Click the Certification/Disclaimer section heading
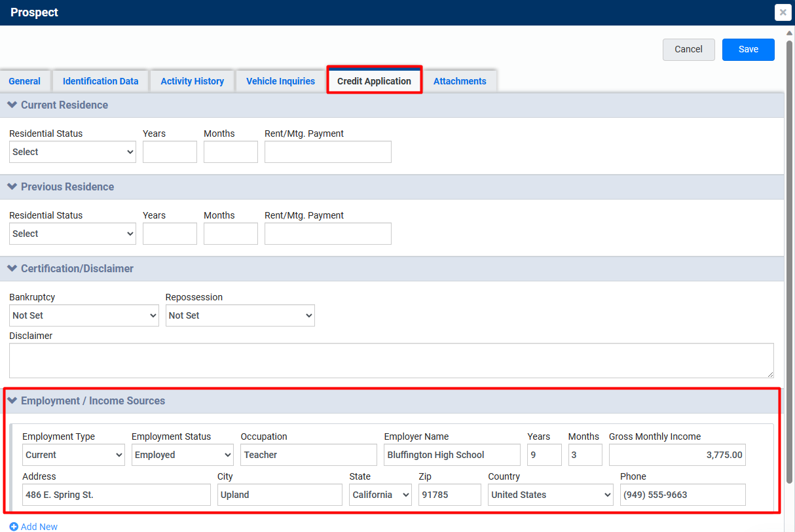This screenshot has height=532, width=795. (x=77, y=268)
